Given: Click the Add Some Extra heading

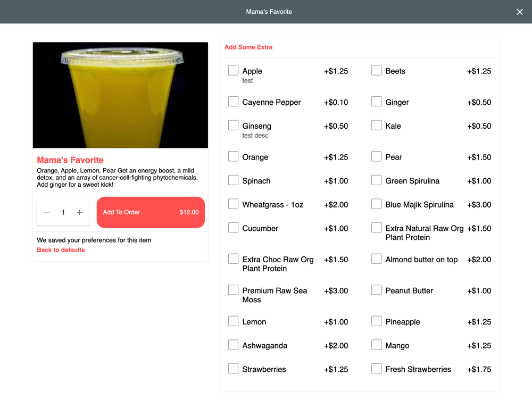Looking at the screenshot, I should click(248, 47).
